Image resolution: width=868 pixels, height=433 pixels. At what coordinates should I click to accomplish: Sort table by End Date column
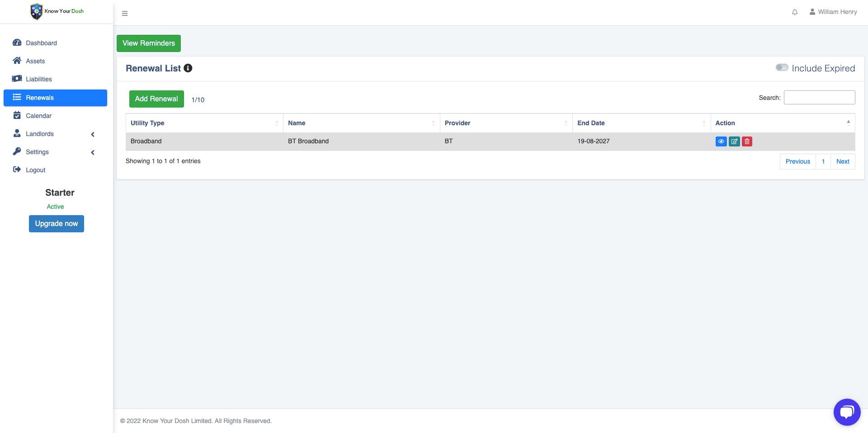[641, 123]
